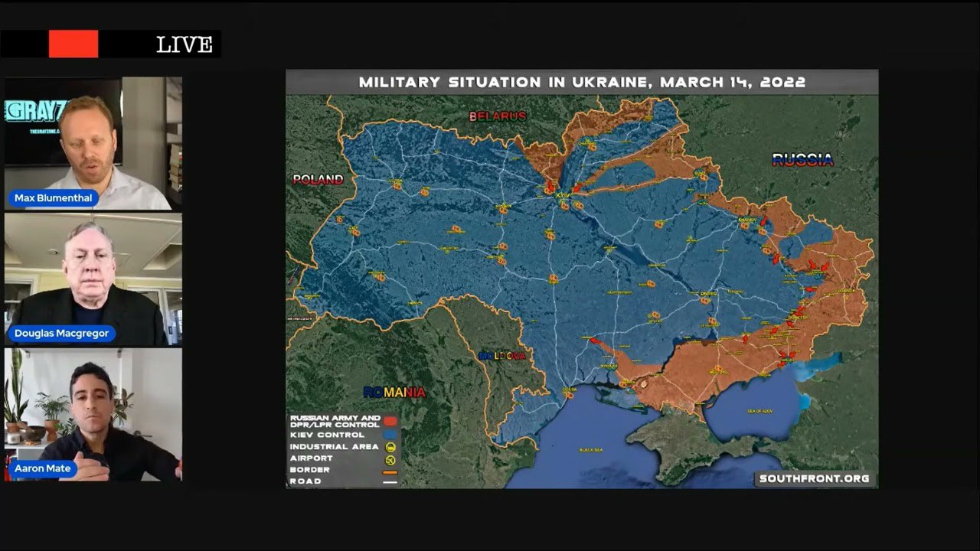Click the Dnipro city marker on map
The height and width of the screenshot is (551, 980).
708,293
